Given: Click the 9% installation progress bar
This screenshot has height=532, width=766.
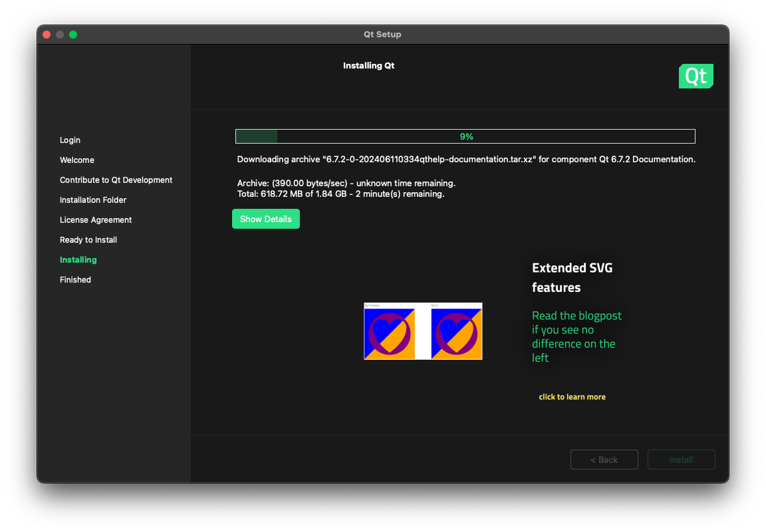Looking at the screenshot, I should (x=465, y=136).
